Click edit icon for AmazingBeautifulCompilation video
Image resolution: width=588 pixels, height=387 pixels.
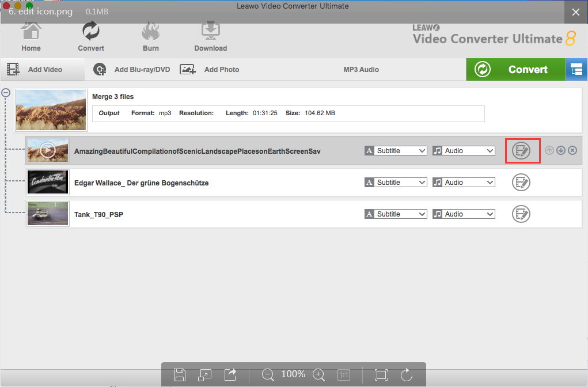[x=521, y=151]
